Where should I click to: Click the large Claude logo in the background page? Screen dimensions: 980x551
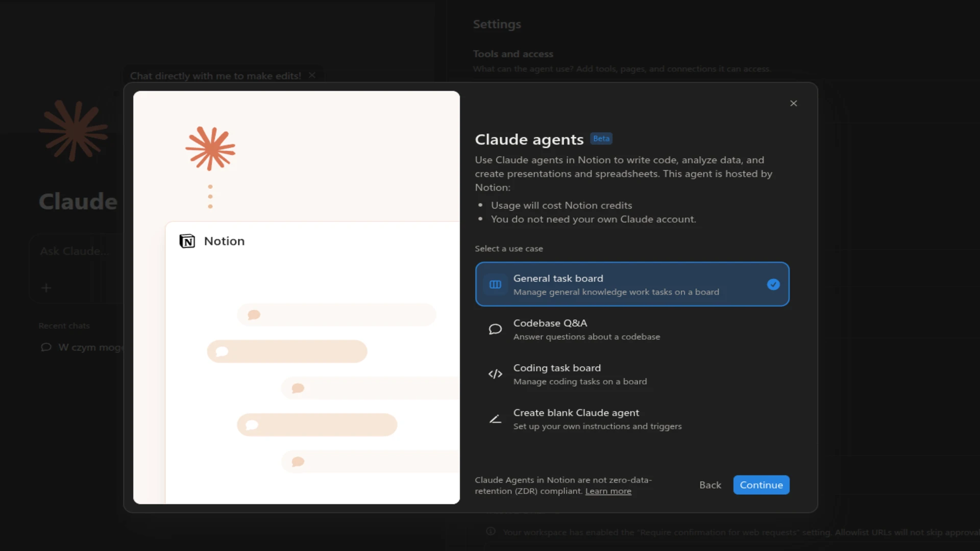tap(73, 131)
